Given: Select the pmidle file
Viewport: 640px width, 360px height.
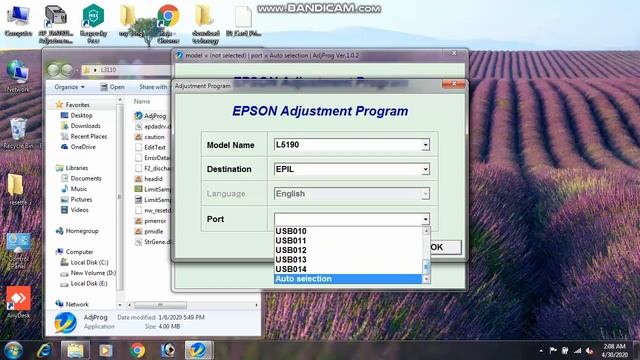Looking at the screenshot, I should 149,231.
